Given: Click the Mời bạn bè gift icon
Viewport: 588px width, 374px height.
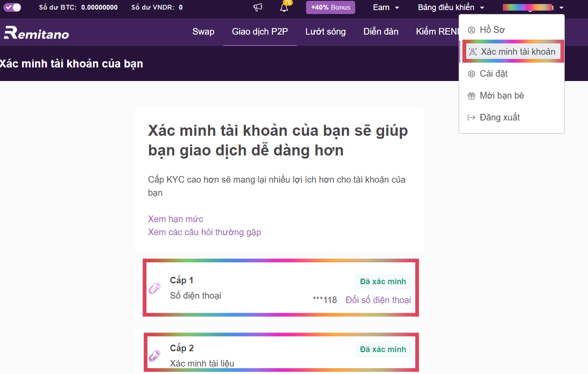Looking at the screenshot, I should pyautogui.click(x=471, y=96).
